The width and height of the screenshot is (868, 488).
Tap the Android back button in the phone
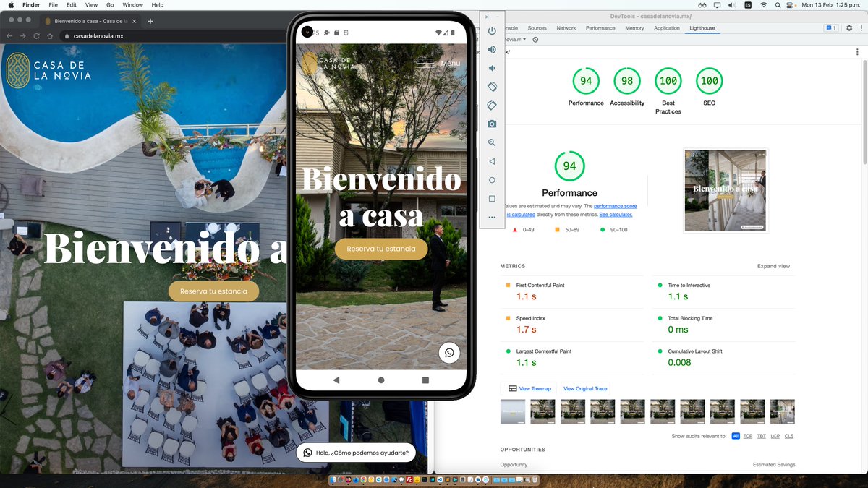[336, 380]
